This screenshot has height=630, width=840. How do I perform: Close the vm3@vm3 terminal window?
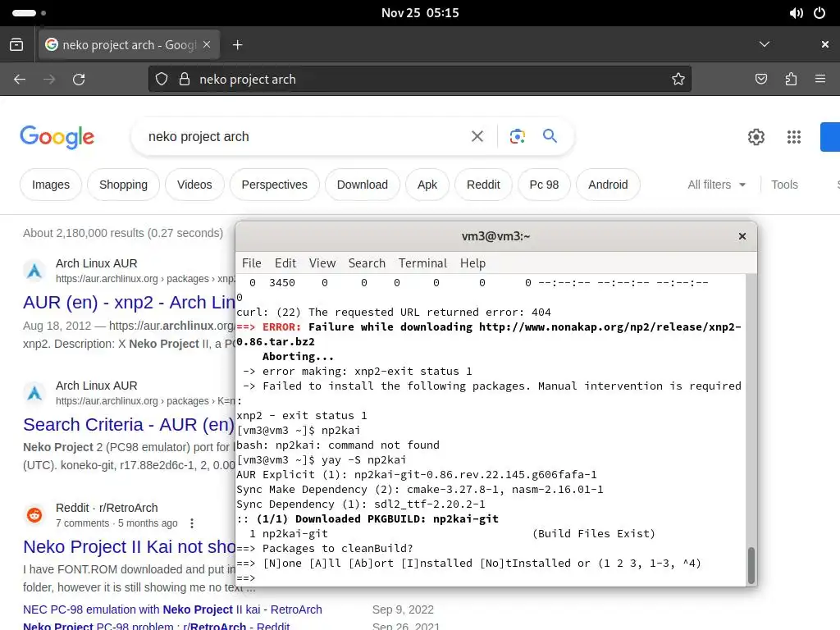(x=742, y=236)
